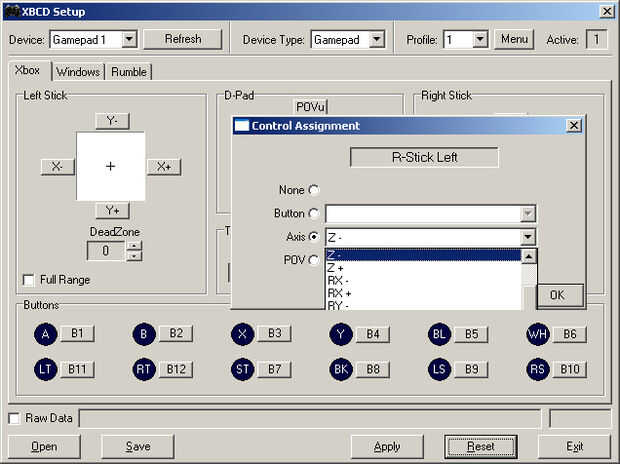Click the B4 mapping button
Screen dimensions: 620x464
[x=373, y=333]
